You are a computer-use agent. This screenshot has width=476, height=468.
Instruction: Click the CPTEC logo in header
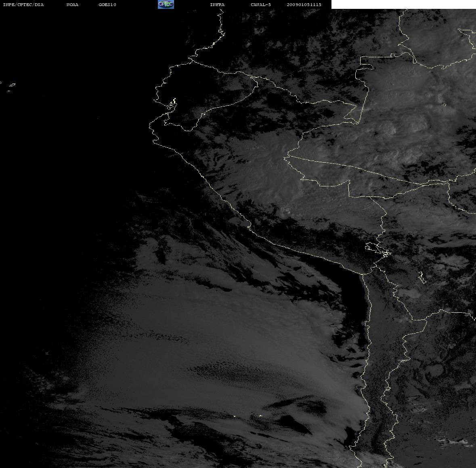166,4
